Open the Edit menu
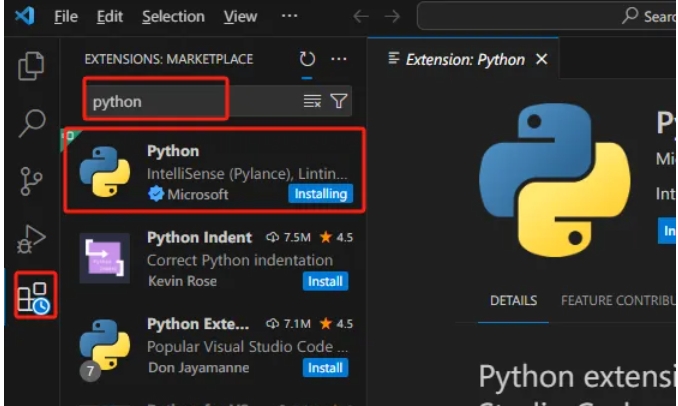The image size is (678, 406). point(110,17)
